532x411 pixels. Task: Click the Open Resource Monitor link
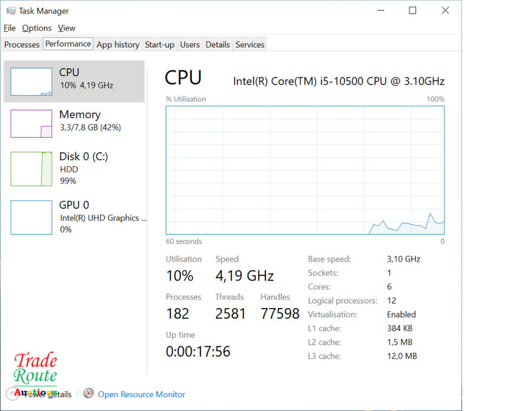point(141,394)
